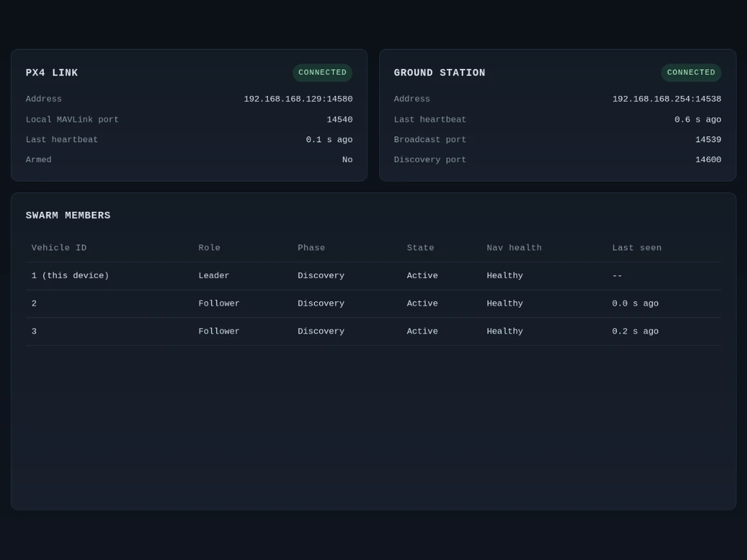Click Follower role for vehicle 3

(219, 331)
